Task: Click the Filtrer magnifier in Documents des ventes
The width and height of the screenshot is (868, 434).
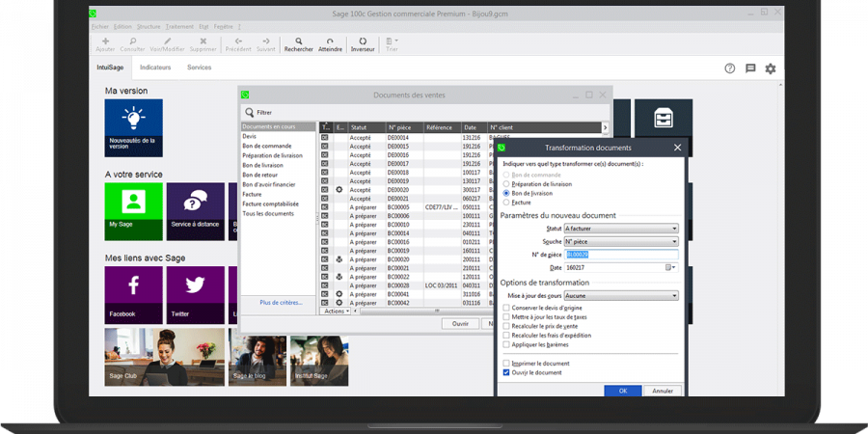Action: coord(250,113)
